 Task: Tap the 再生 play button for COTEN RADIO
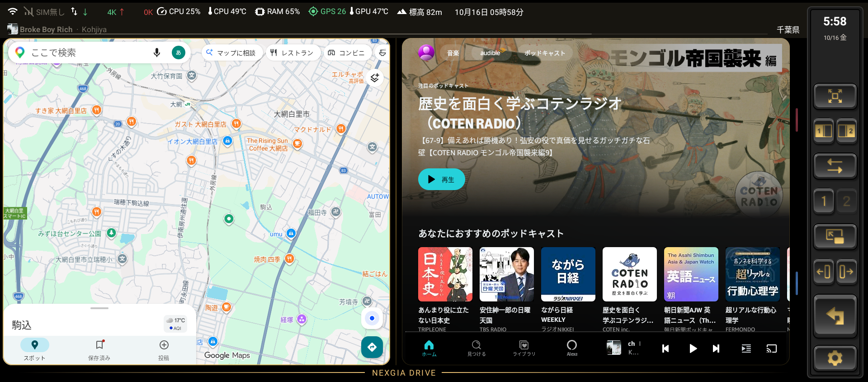(441, 179)
